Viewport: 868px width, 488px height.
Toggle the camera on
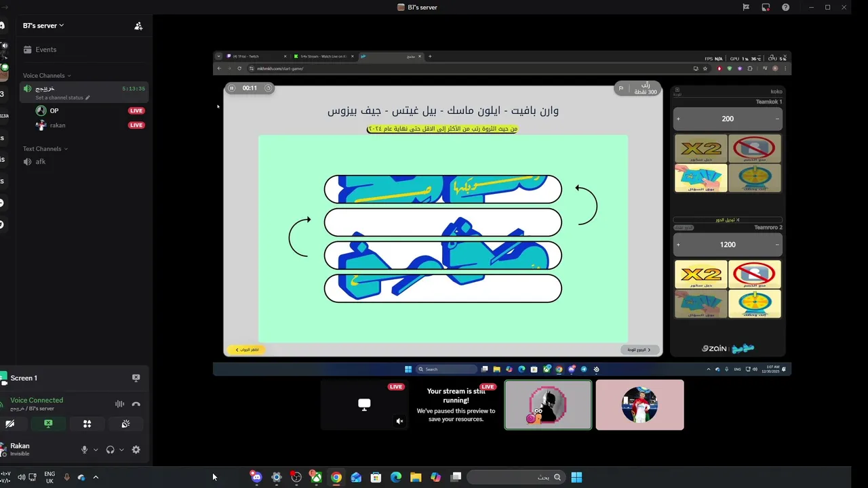[x=9, y=424]
